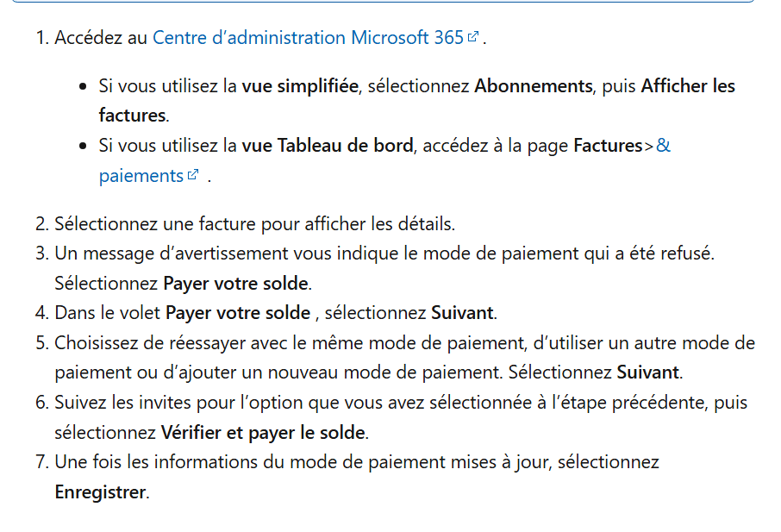This screenshot has height=532, width=781.
Task: Click the 'Un message d'avertissement' sentence
Action: (384, 253)
